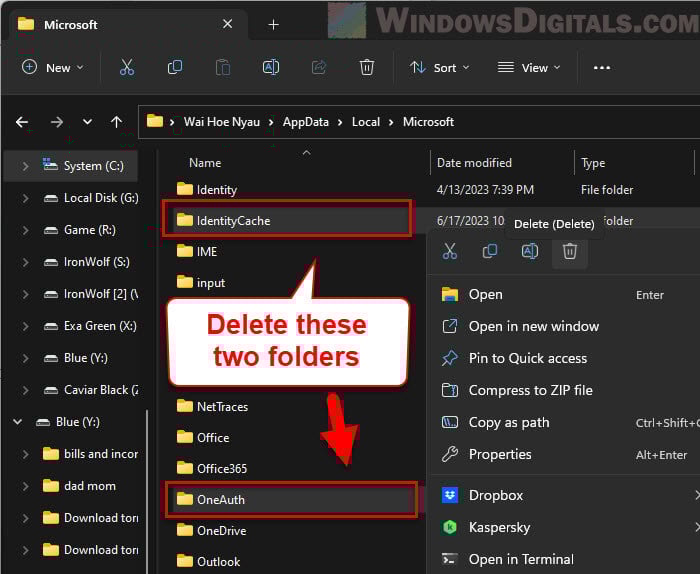
Task: Choose Compress to ZIP file
Action: coord(565,390)
